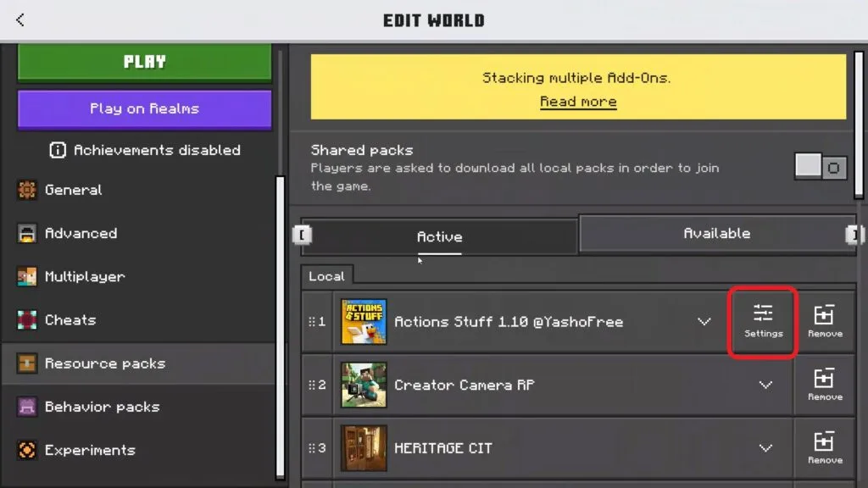Click the Shared packs heading
The width and height of the screenshot is (868, 488).
click(x=361, y=150)
